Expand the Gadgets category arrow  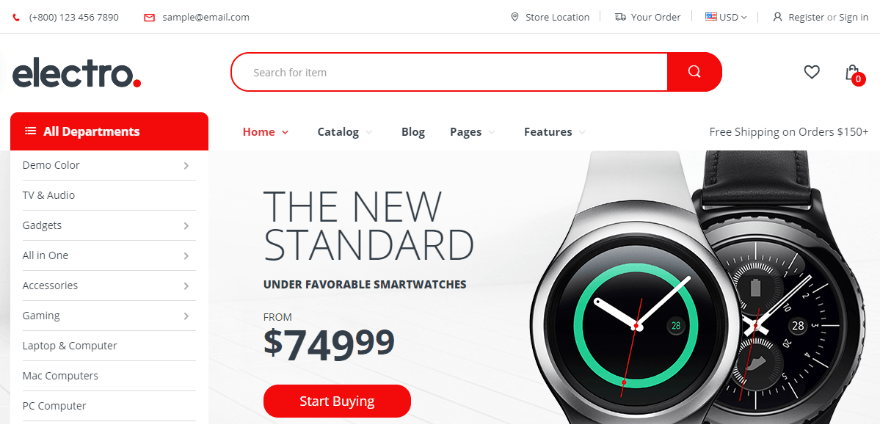pos(186,226)
